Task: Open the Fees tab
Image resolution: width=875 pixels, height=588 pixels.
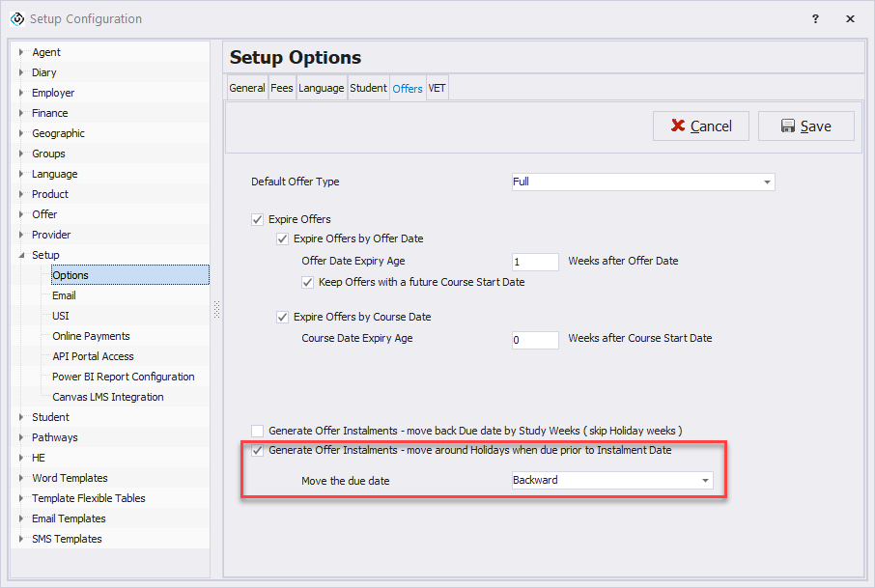Action: click(282, 88)
